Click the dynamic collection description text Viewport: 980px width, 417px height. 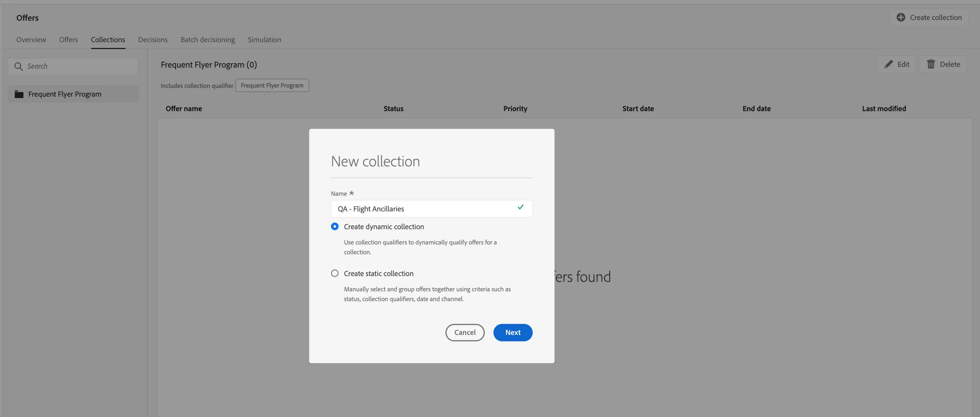(x=420, y=247)
